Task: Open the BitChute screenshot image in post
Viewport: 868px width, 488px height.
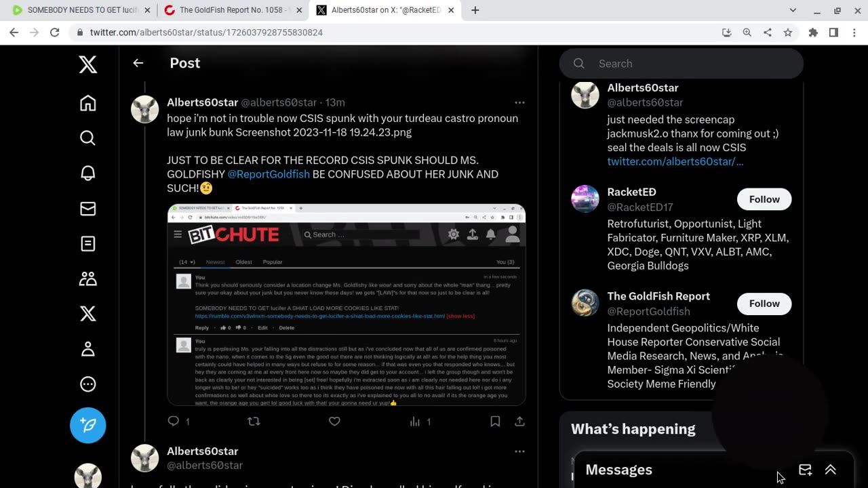Action: [x=347, y=304]
